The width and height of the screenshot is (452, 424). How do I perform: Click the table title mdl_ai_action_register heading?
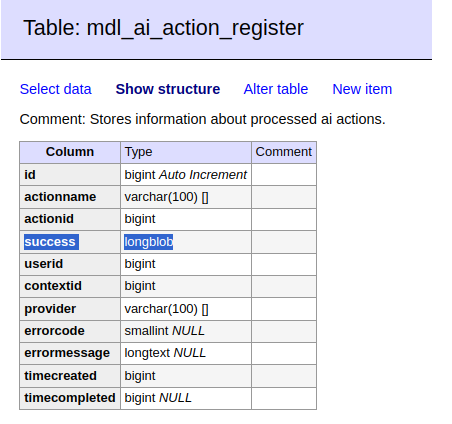point(163,28)
